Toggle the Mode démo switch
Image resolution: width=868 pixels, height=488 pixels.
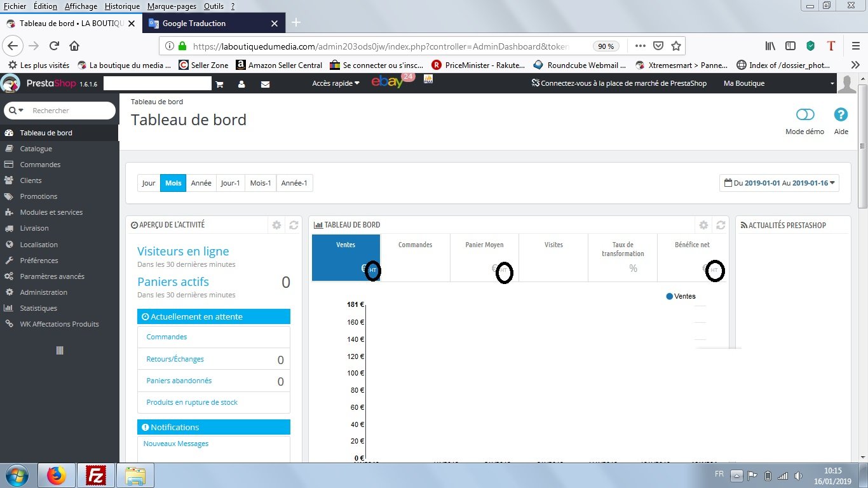pos(805,115)
